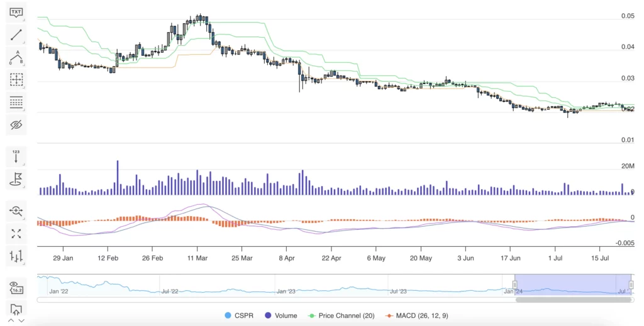The image size is (644, 326).
Task: Click the save chart folder icon
Action: click(x=16, y=309)
